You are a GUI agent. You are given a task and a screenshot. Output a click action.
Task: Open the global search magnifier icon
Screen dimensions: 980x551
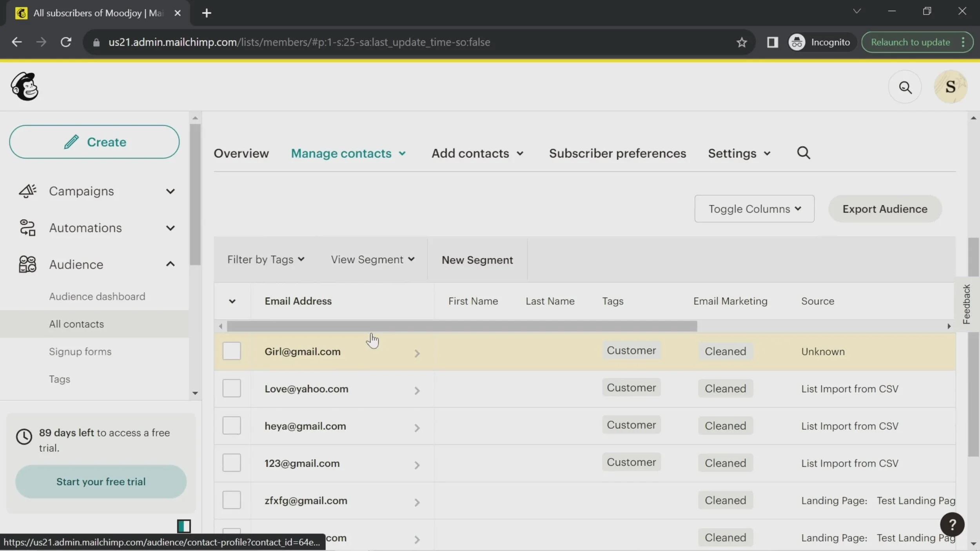[905, 87]
